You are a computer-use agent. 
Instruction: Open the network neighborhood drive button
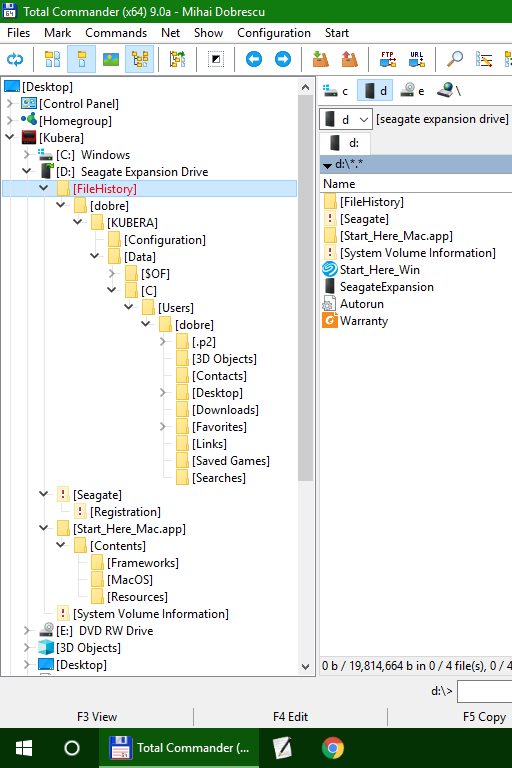pyautogui.click(x=449, y=91)
